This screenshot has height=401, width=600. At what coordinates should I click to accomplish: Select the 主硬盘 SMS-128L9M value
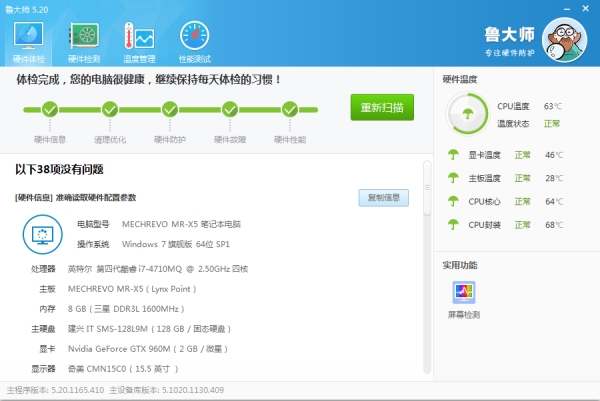pyautogui.click(x=149, y=329)
